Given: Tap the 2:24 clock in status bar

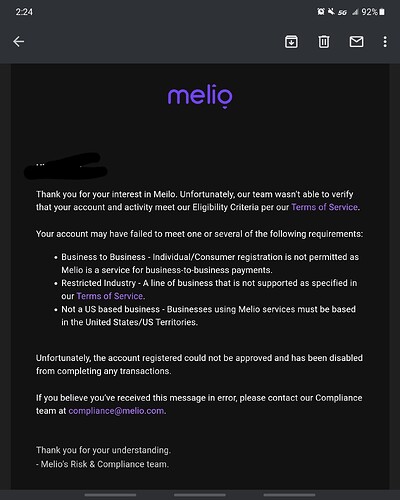Looking at the screenshot, I should click(24, 12).
